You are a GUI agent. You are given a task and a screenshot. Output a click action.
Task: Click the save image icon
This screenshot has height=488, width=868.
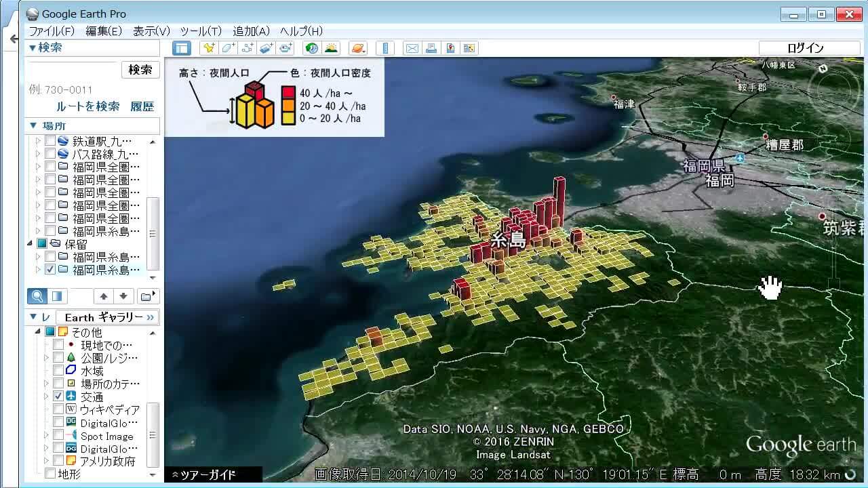450,48
